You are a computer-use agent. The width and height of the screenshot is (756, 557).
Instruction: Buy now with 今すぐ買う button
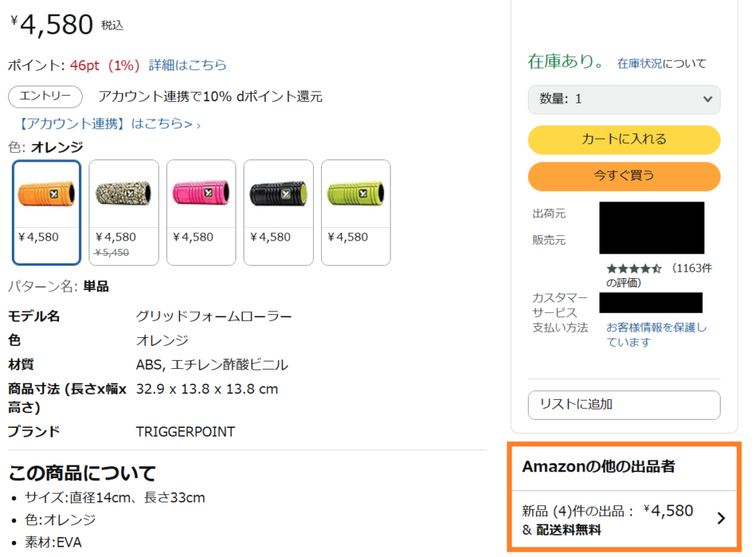(624, 176)
